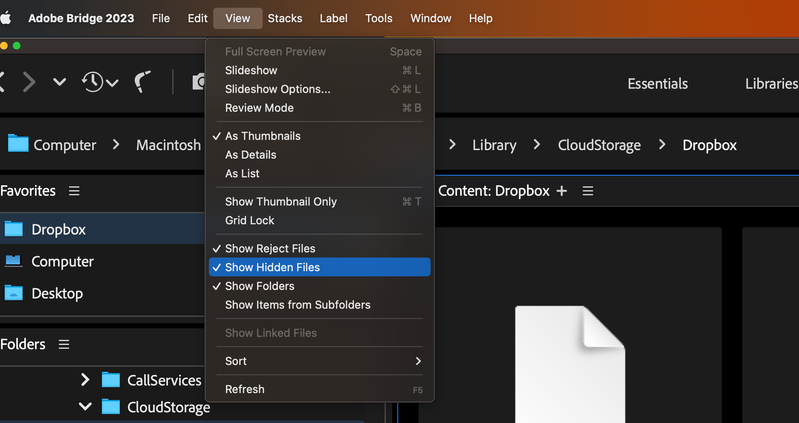Start Slideshow from the View menu
The image size is (799, 423).
319,70
